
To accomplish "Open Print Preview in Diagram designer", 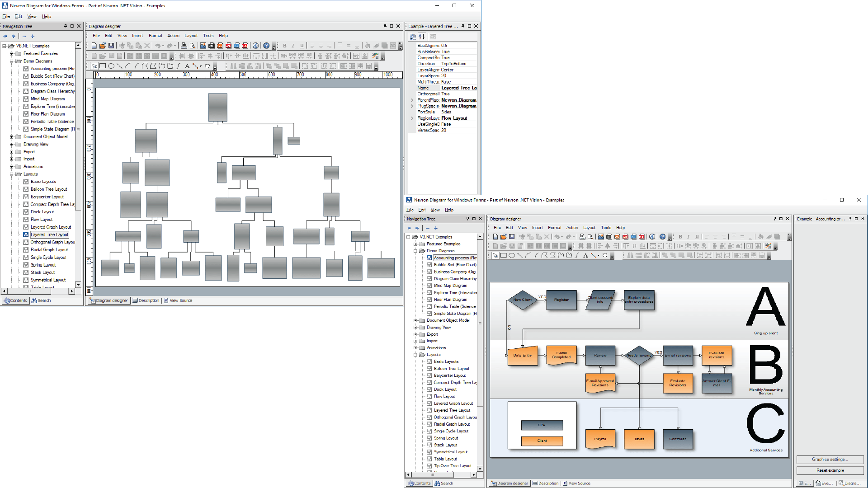I will click(192, 45).
